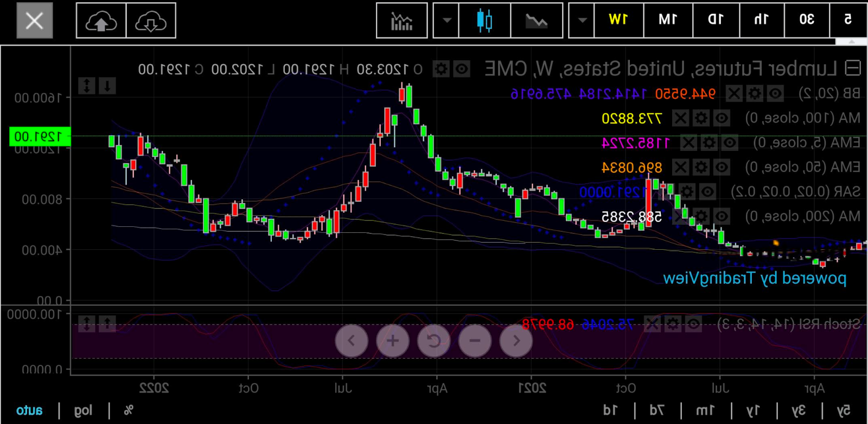Select the 1h timeframe

coord(762,20)
